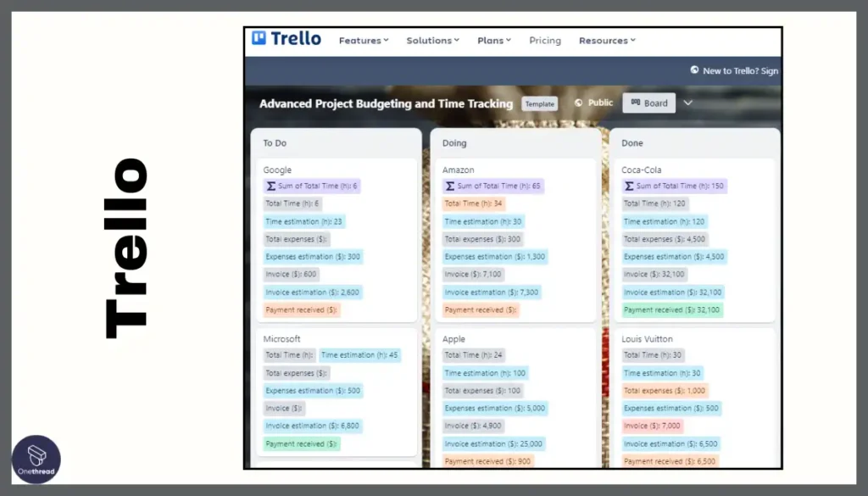Click the To Do list header

(275, 142)
